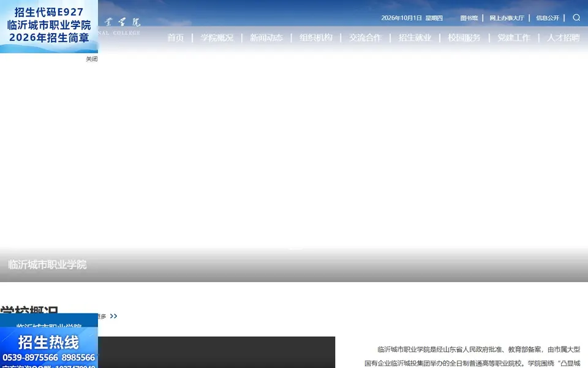The height and width of the screenshot is (368, 588).
Task: Open 交流合作 menu item
Action: pyautogui.click(x=365, y=37)
